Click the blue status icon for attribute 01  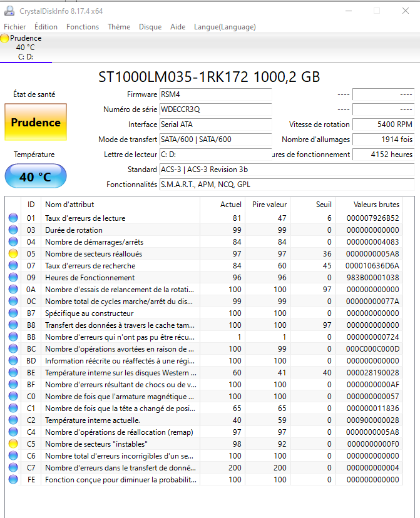point(13,218)
